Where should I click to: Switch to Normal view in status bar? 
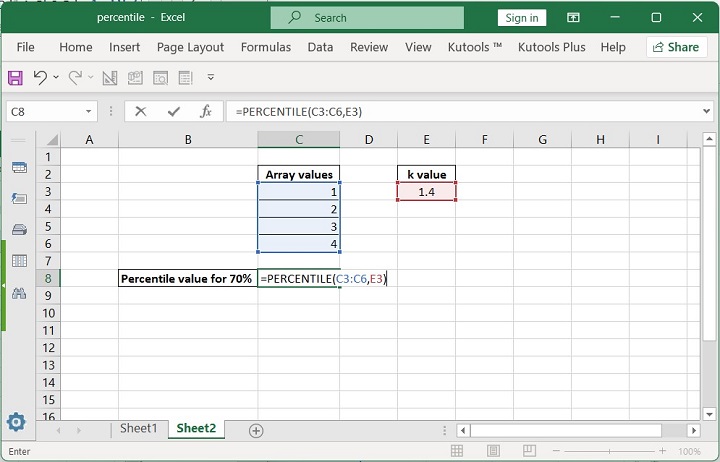457,451
